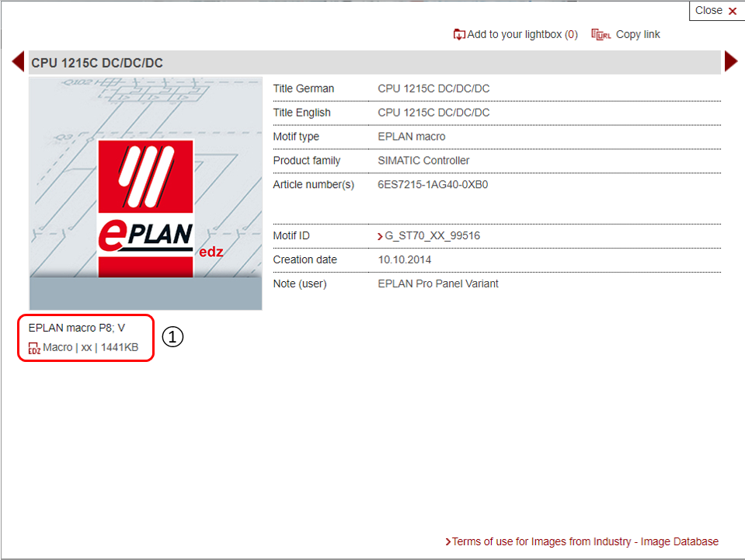Click the lightbox add icon

pos(459,35)
